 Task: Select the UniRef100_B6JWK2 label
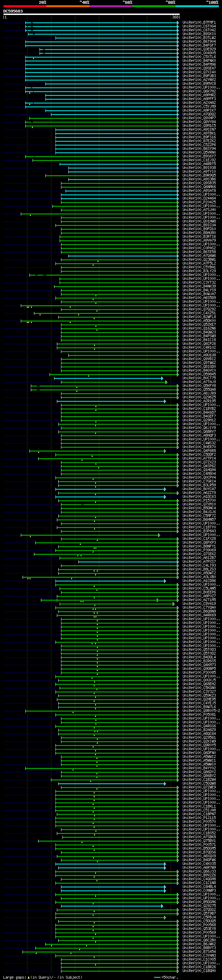pos(199,944)
